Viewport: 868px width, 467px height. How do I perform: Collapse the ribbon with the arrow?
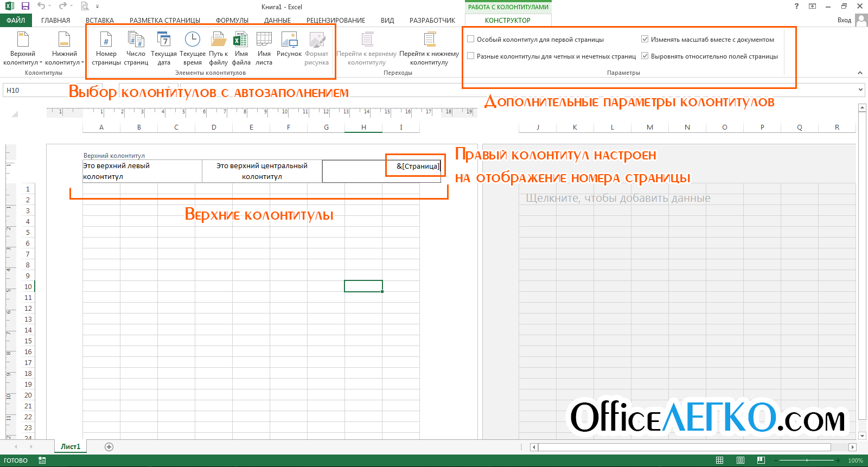[x=860, y=73]
